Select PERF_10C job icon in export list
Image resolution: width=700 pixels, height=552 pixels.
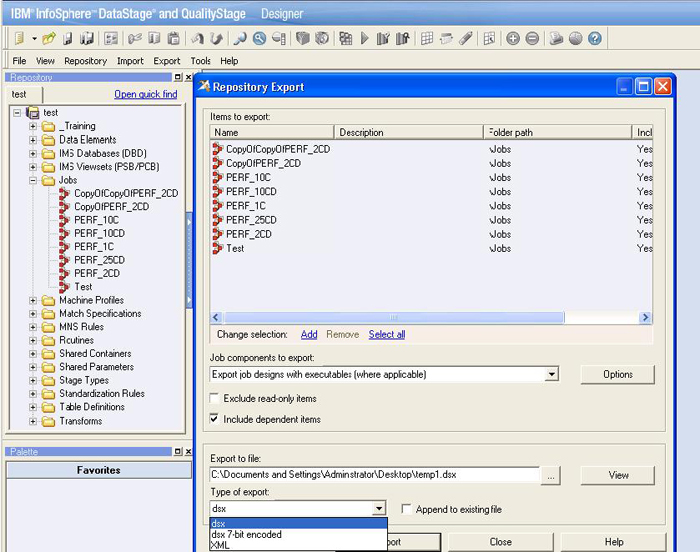[x=217, y=177]
